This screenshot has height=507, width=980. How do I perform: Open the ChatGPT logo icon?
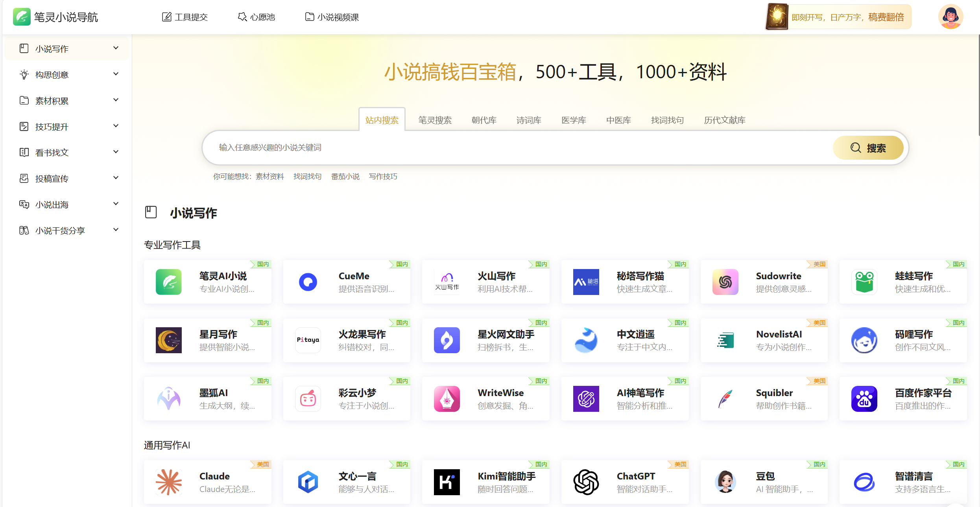586,482
